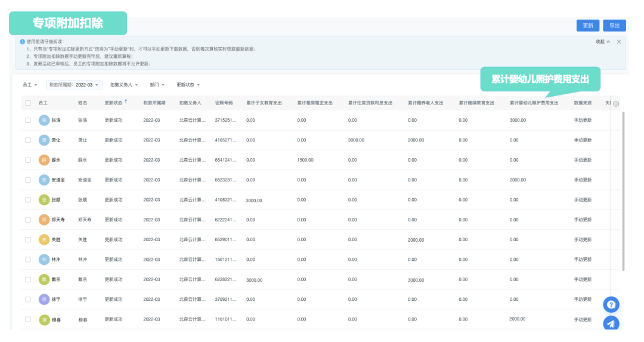
Task: Click 张顺's 3000.00 children education value
Action: [254, 201]
